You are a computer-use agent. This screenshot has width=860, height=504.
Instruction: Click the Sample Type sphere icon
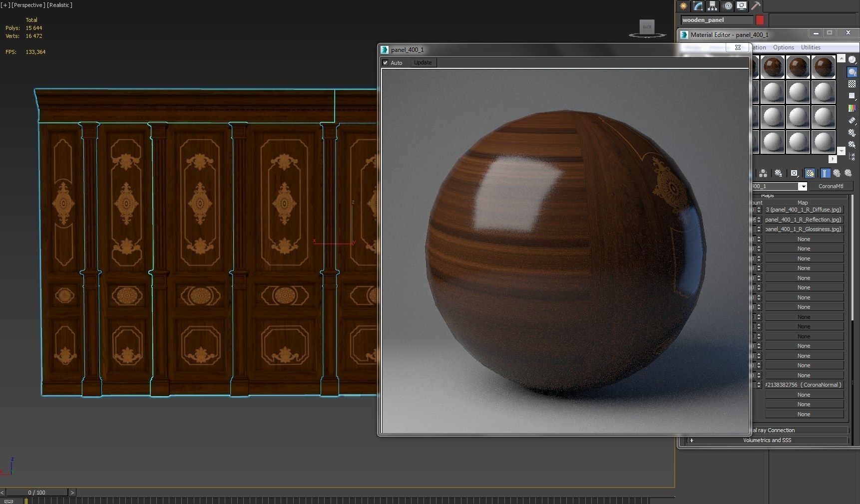[852, 60]
